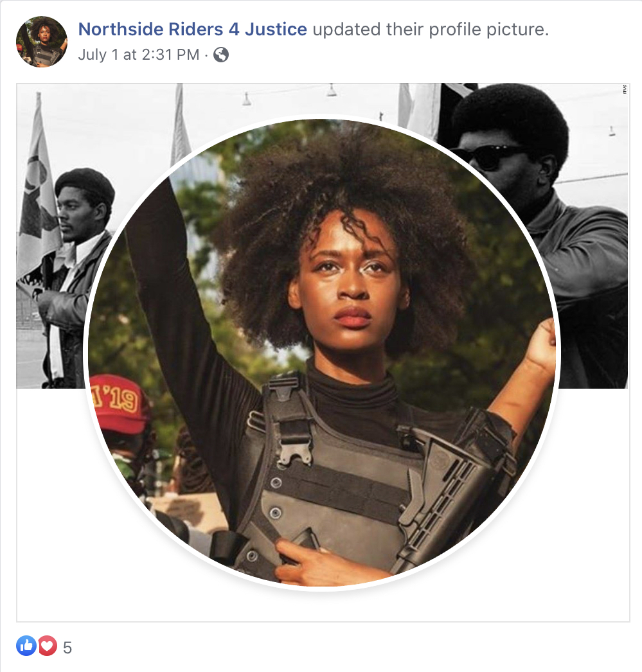Screen dimensions: 642x672
Task: Click the red heart Love reaction icon
Action: click(x=48, y=646)
